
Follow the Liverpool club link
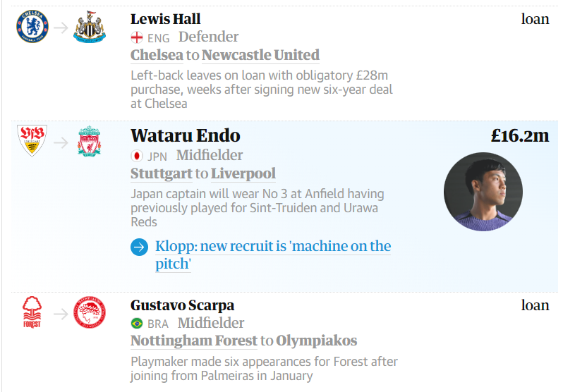tap(243, 173)
